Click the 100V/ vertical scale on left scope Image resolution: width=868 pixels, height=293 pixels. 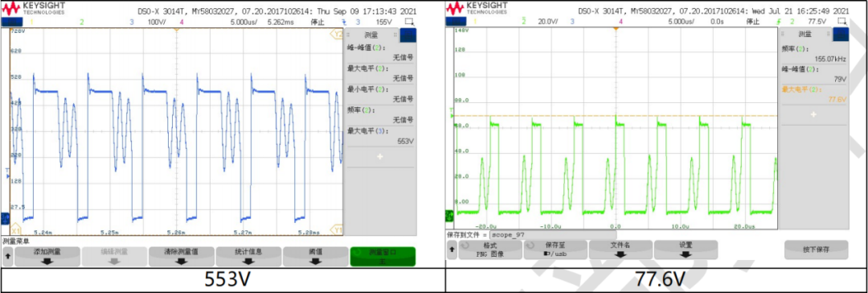(157, 22)
